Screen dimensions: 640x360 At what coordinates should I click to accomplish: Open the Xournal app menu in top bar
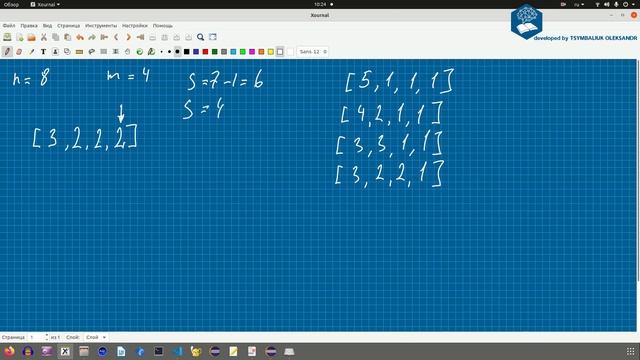click(45, 4)
